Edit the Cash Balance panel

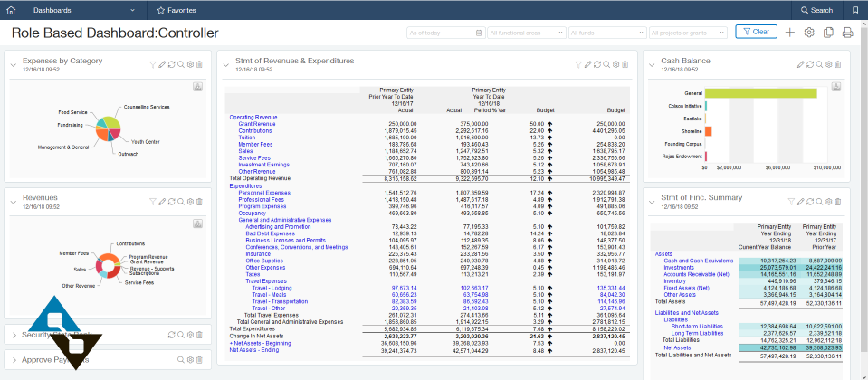pyautogui.click(x=800, y=65)
